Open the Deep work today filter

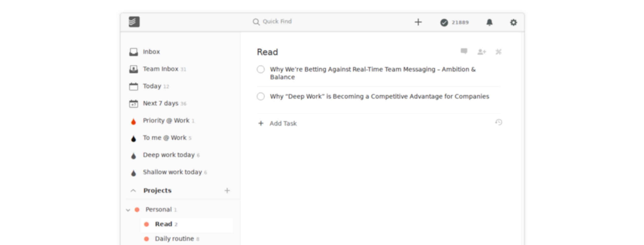tap(169, 155)
